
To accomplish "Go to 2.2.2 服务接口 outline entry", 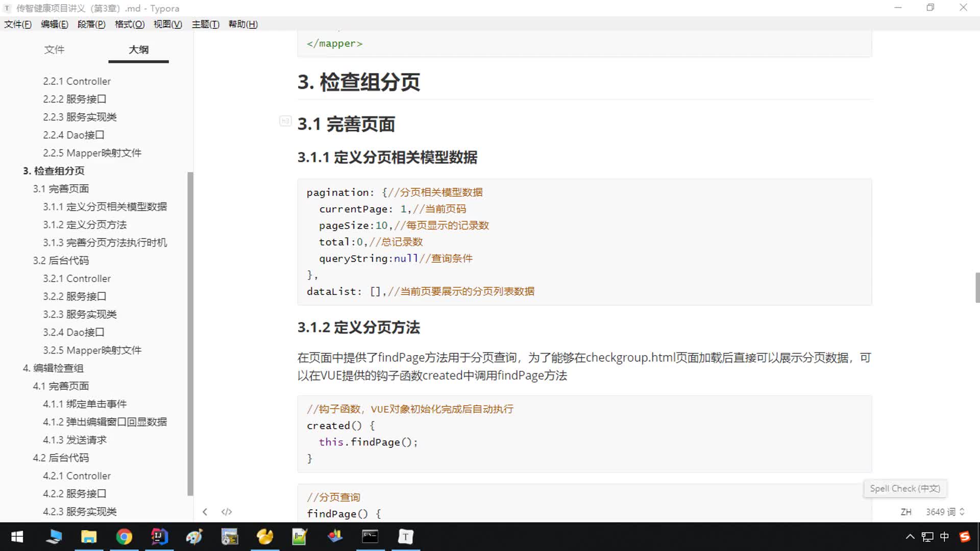I will tap(75, 99).
